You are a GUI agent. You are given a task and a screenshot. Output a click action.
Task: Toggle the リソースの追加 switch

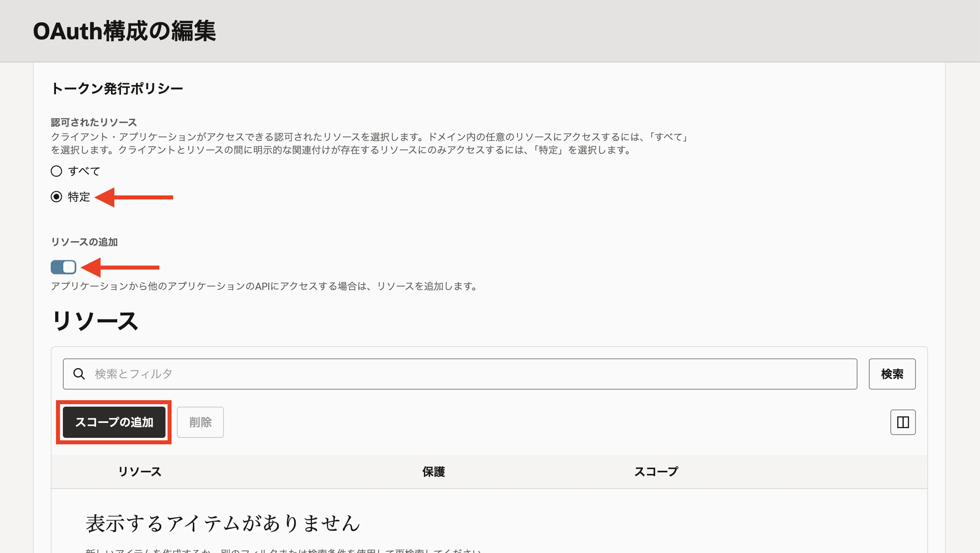click(x=63, y=267)
